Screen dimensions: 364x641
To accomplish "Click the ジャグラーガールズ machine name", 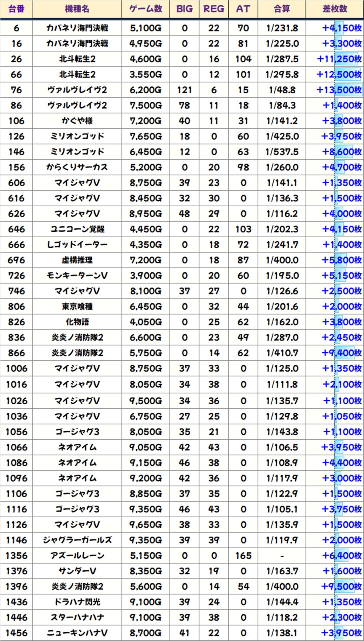I will [x=77, y=540].
